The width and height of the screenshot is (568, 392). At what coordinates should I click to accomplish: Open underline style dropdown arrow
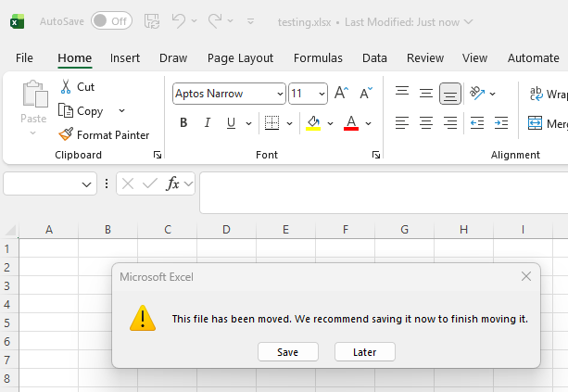[x=249, y=123]
